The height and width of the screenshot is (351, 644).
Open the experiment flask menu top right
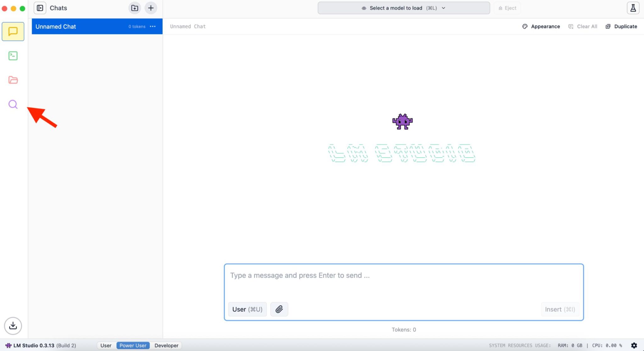tap(633, 8)
